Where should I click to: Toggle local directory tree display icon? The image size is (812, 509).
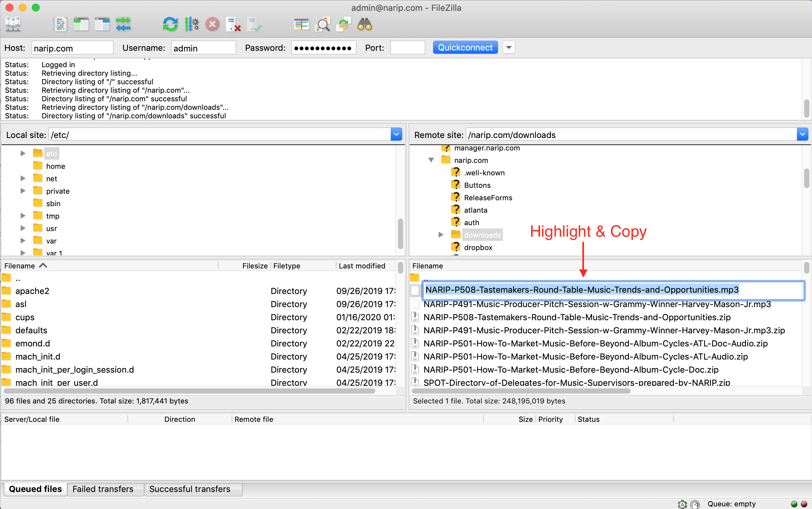click(x=81, y=24)
